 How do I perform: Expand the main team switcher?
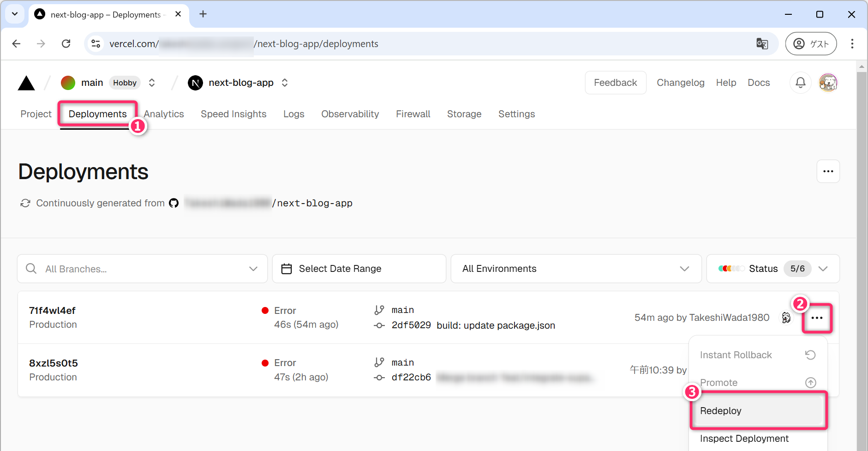[x=152, y=83]
